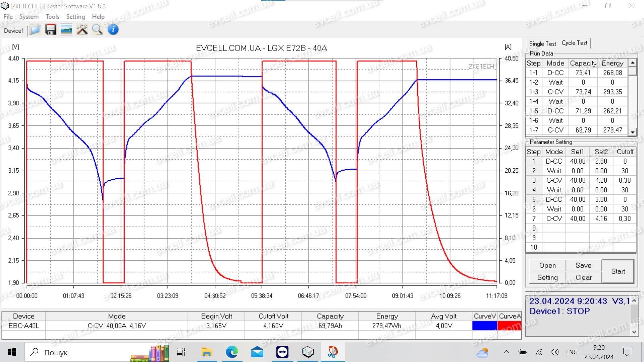Open the blue info about icon
Screen dimensions: 644x362
click(x=113, y=29)
